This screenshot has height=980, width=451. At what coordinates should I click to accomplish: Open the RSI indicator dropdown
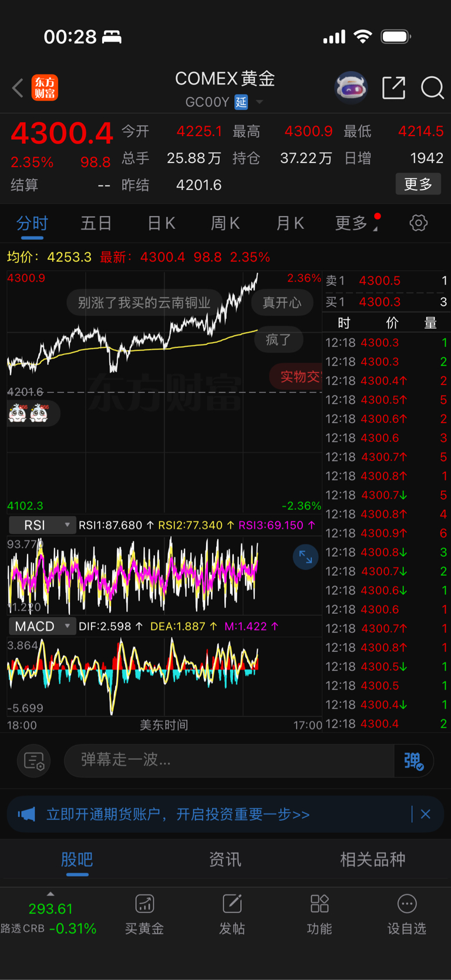[42, 525]
